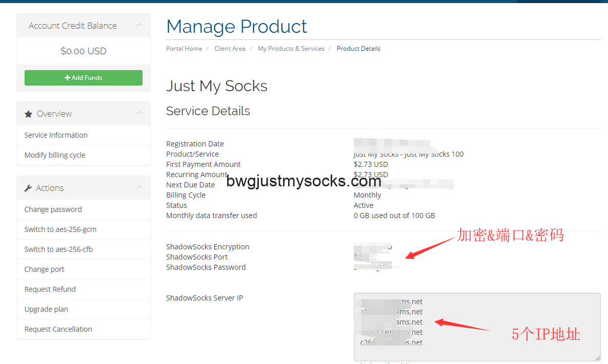
Task: Collapse the Actions panel chevron
Action: (x=139, y=187)
